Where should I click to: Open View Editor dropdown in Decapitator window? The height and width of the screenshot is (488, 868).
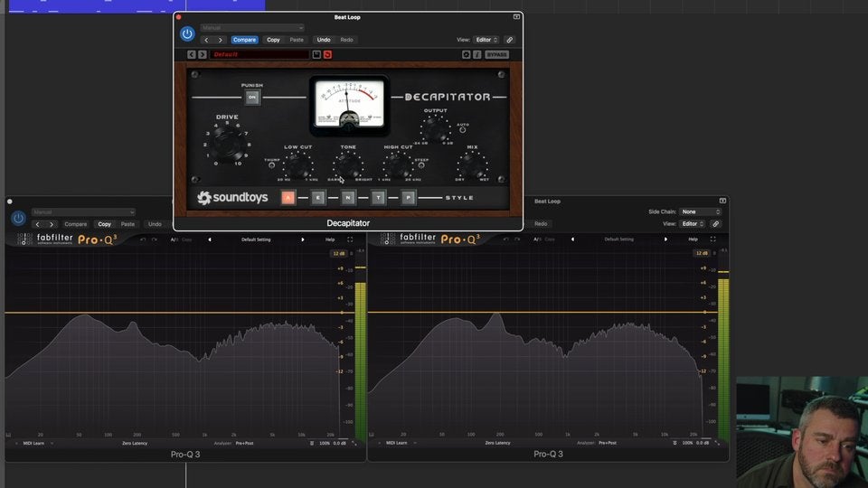pos(486,40)
